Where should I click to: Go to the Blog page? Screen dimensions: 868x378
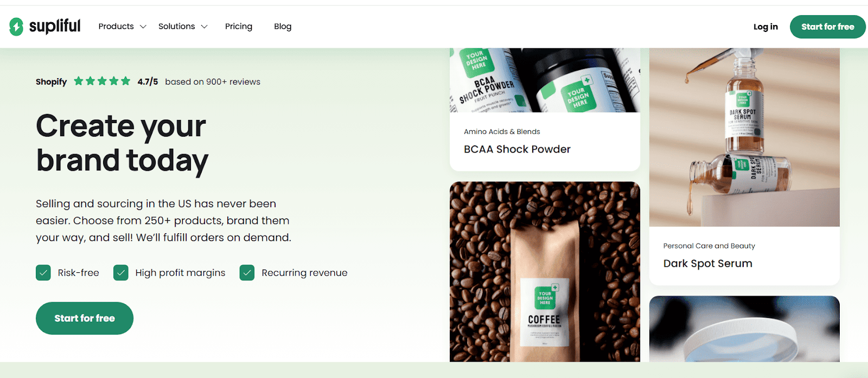click(x=283, y=26)
